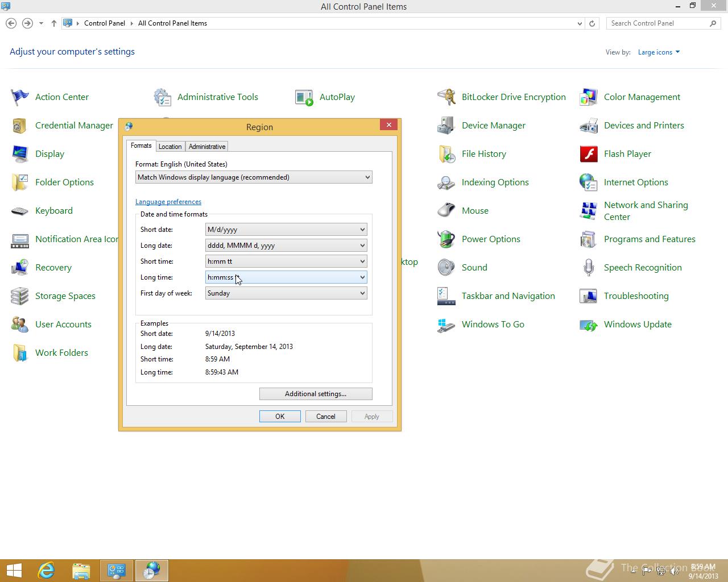
Task: Open Display monitor icon
Action: pos(20,154)
